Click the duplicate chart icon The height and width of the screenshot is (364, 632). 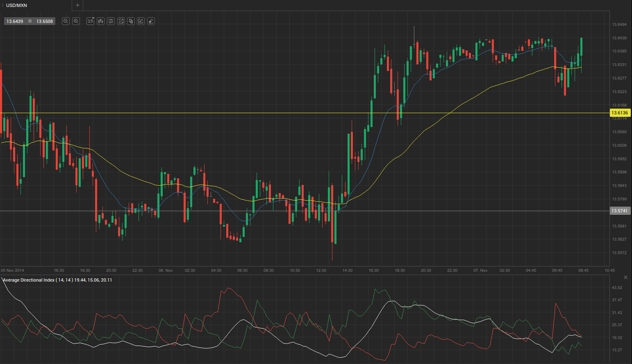click(131, 21)
